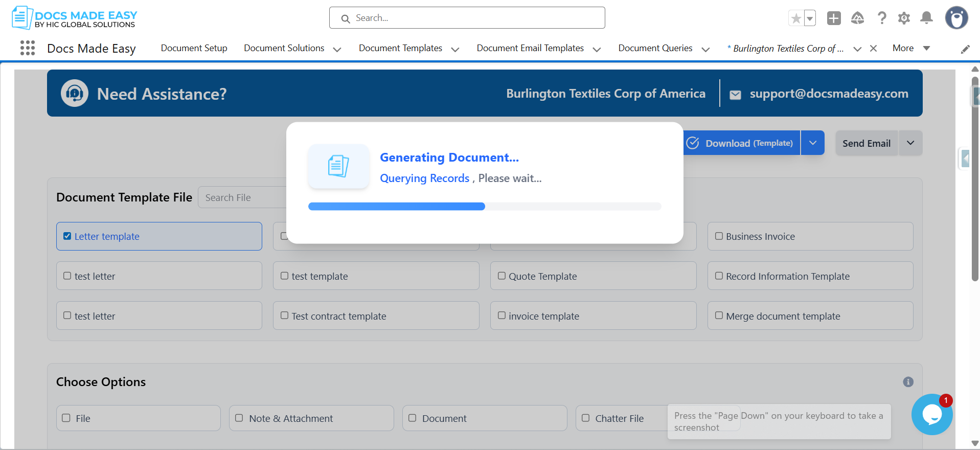
Task: Go to the Document Setup tab
Action: (x=194, y=48)
